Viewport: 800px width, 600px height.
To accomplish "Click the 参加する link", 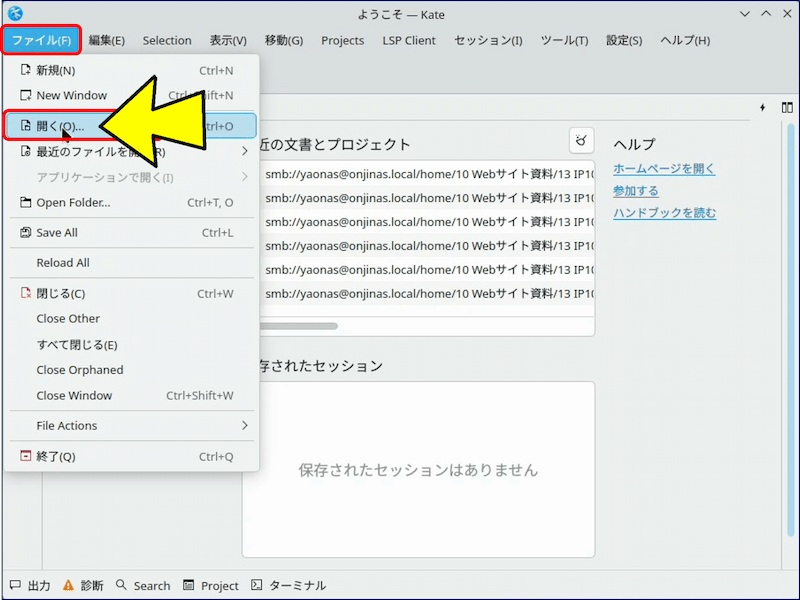I will 638,192.
